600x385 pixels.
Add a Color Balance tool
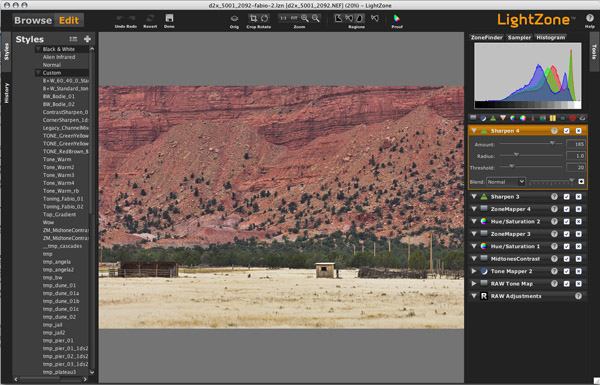pyautogui.click(x=523, y=118)
